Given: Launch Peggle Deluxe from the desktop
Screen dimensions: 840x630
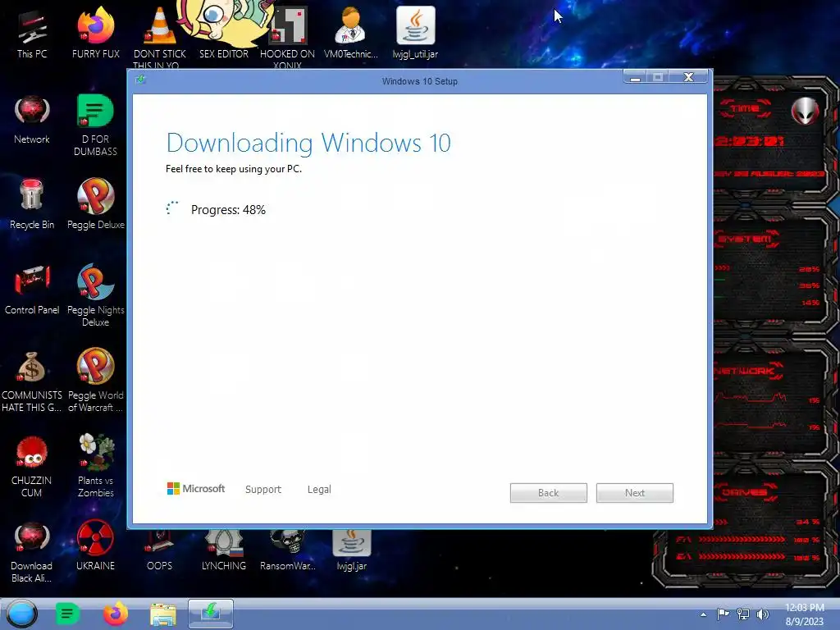Looking at the screenshot, I should coord(95,203).
